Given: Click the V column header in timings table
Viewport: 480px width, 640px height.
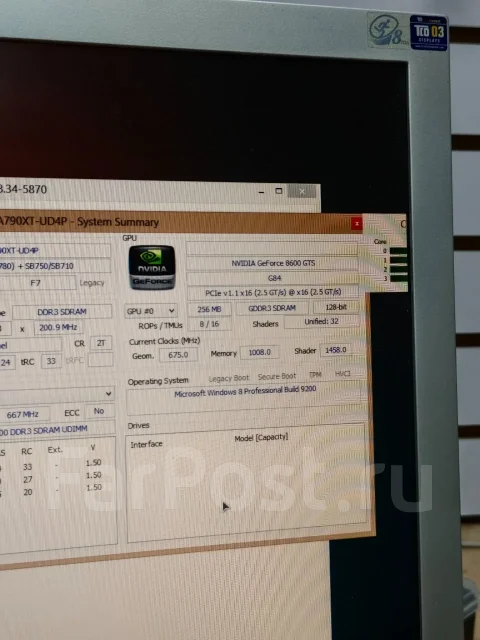Looking at the screenshot, I should click(93, 447).
